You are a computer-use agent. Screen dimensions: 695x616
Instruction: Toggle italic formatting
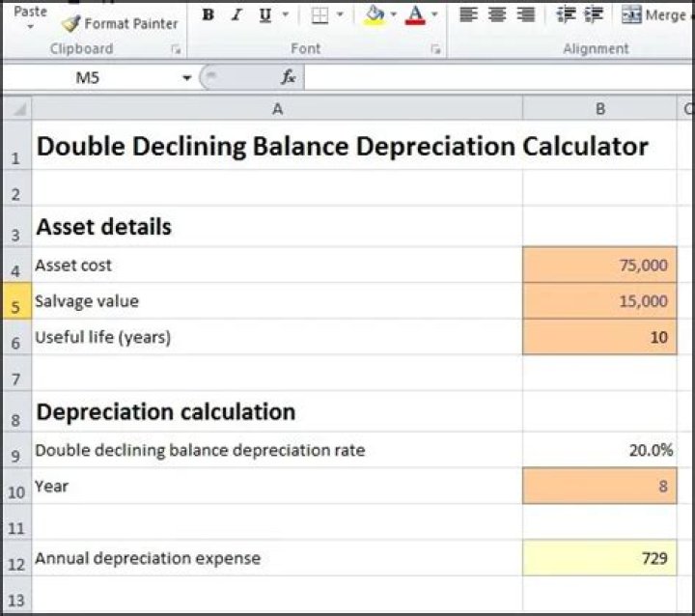(236, 15)
